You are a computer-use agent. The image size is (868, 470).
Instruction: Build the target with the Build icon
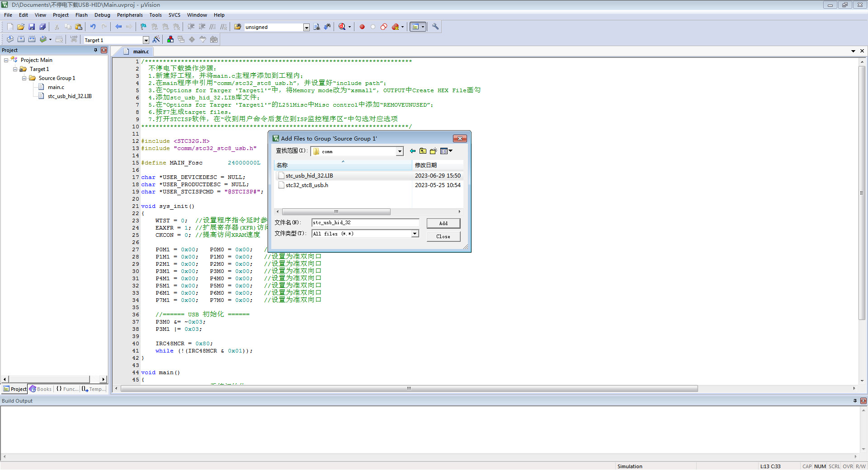(x=21, y=39)
